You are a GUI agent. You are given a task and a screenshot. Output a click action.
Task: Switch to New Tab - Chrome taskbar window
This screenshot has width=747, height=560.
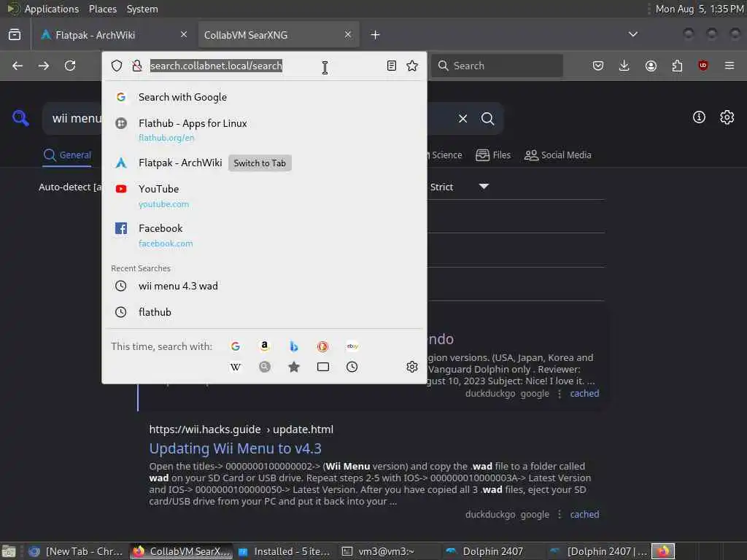(76, 551)
